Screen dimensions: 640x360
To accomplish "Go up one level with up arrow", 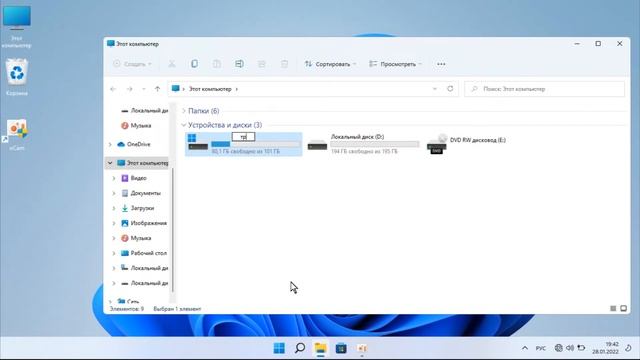I will coord(158,89).
